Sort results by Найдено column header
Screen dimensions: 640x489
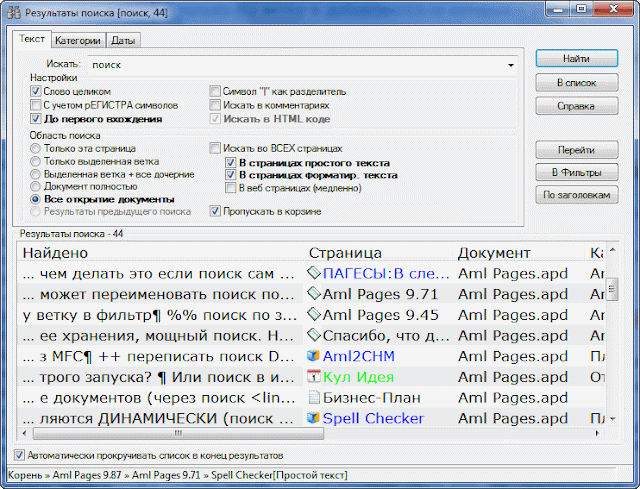(x=161, y=253)
